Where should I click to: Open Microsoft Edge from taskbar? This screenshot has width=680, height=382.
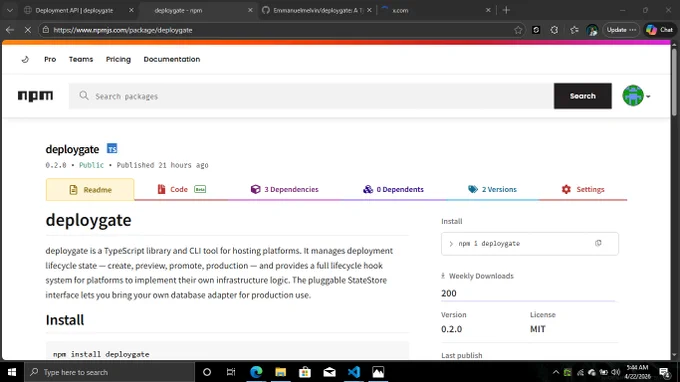click(x=256, y=372)
